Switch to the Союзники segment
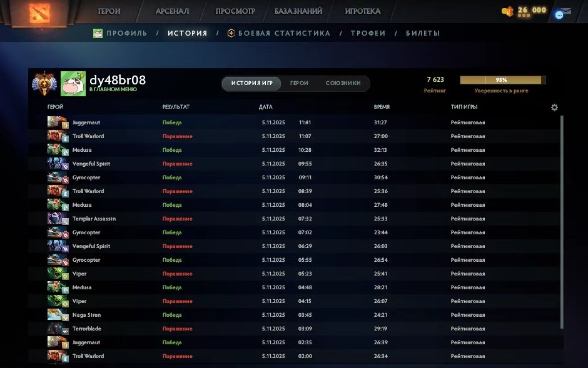This screenshot has width=588, height=368. tap(343, 84)
